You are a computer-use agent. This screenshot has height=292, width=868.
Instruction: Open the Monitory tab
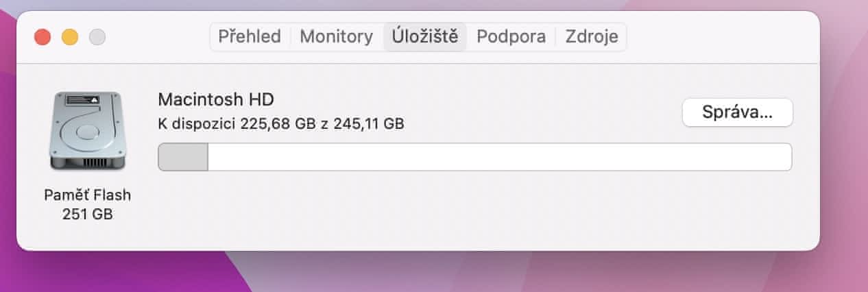(x=337, y=36)
